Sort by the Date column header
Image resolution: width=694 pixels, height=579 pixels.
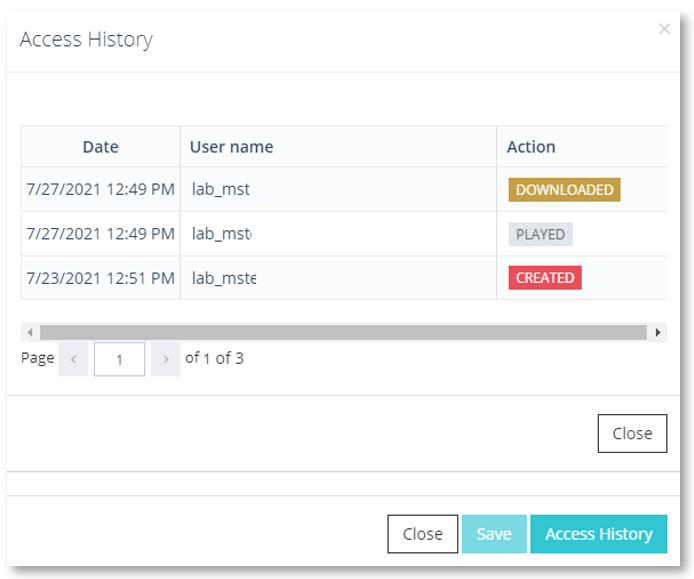point(101,147)
